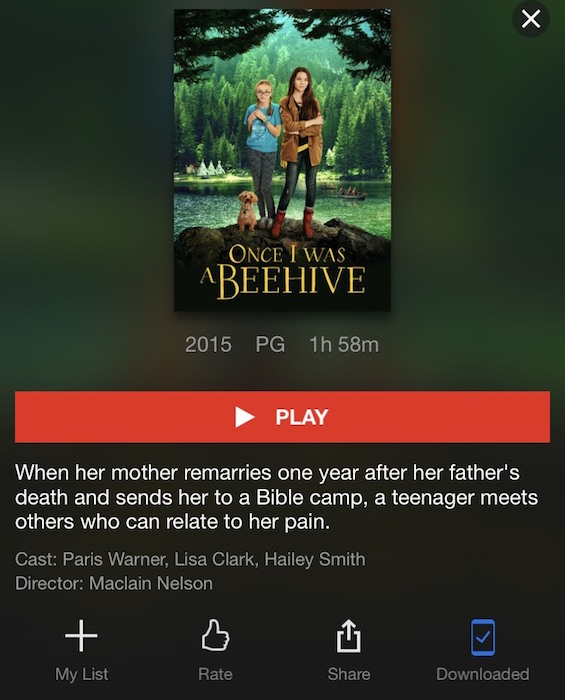Click cast member Lisa Clark
Image resolution: width=565 pixels, height=700 pixels.
[x=214, y=559]
